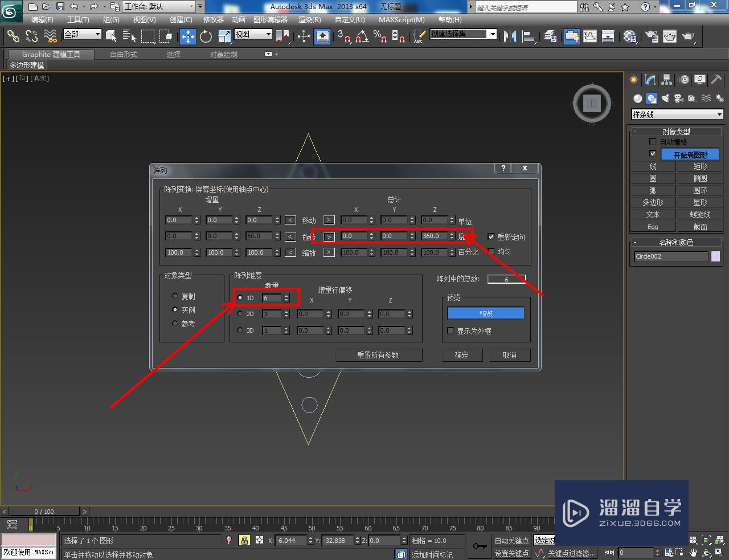Activate Select and Rotate tool
729x560 pixels.
click(x=206, y=36)
